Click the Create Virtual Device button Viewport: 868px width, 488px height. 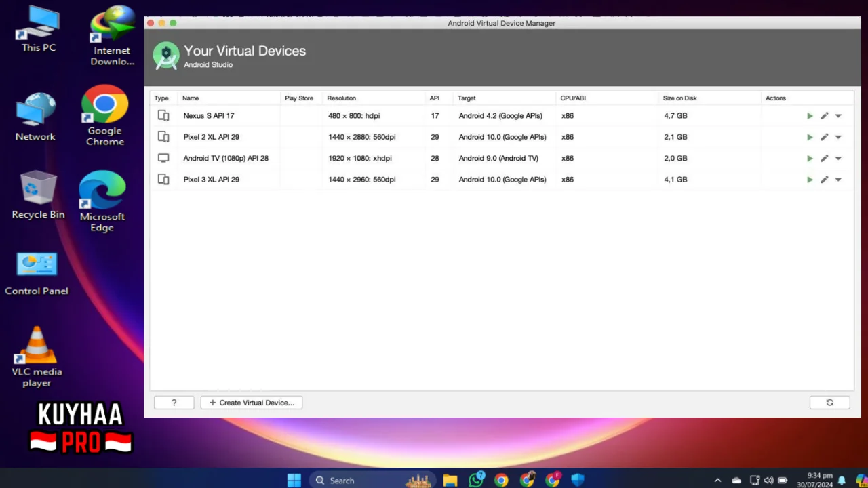[x=252, y=403]
